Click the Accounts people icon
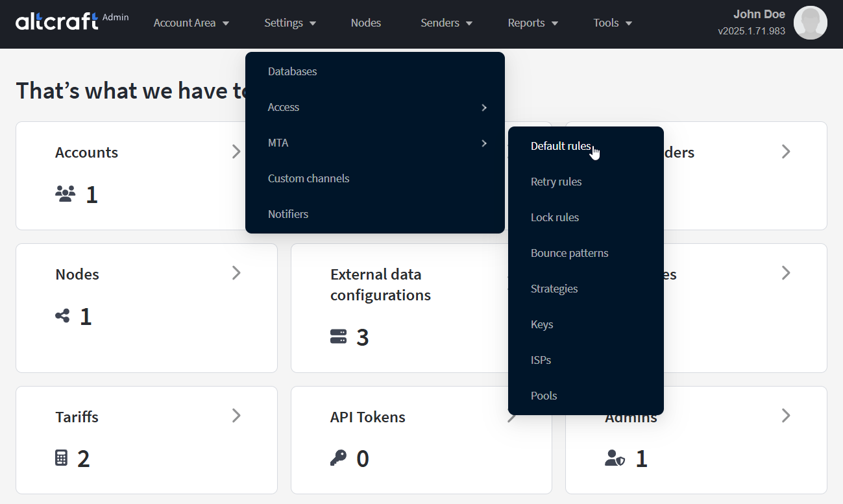 click(66, 194)
